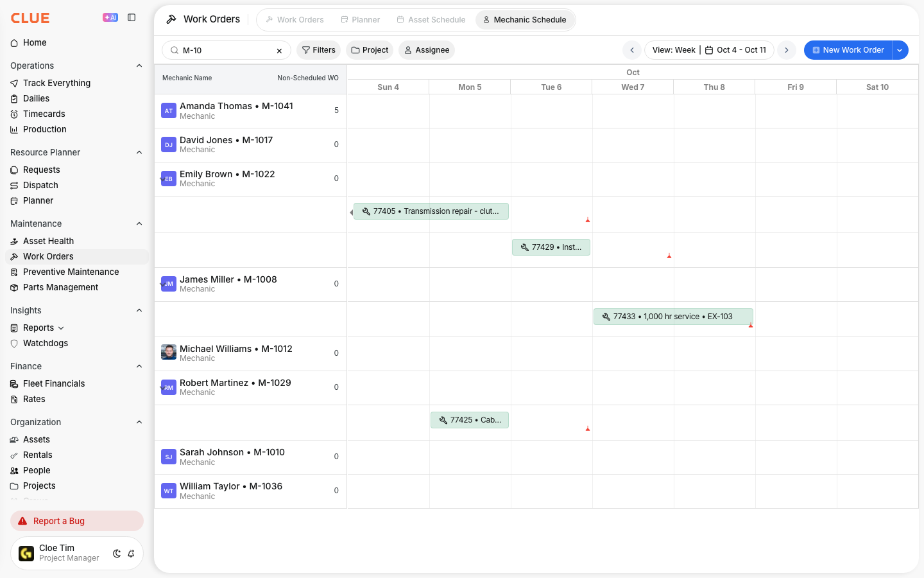Go to previous week

coord(632,50)
